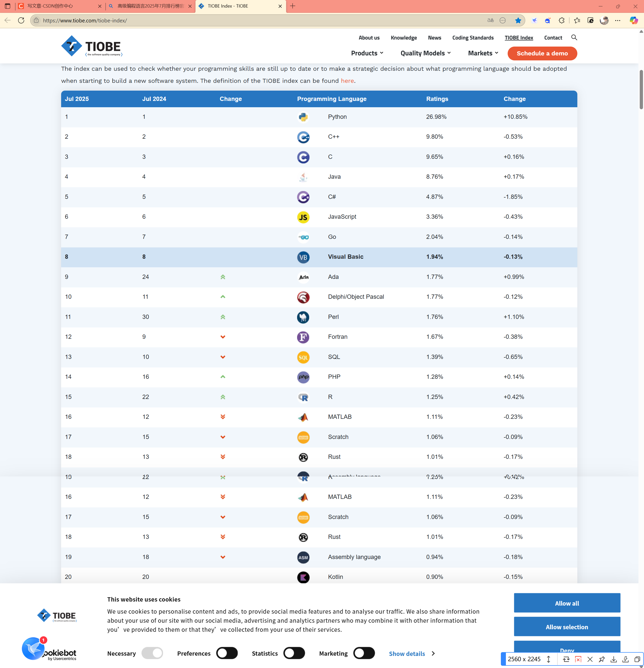Pin the screenshot using the pin icon
The height and width of the screenshot is (668, 644).
[x=602, y=659]
